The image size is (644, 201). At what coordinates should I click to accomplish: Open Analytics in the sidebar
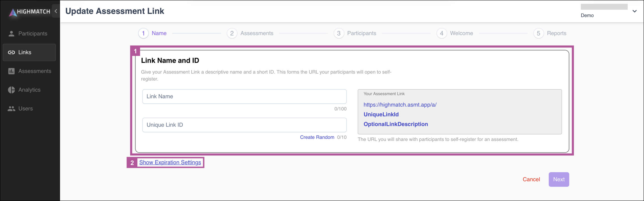tap(29, 90)
